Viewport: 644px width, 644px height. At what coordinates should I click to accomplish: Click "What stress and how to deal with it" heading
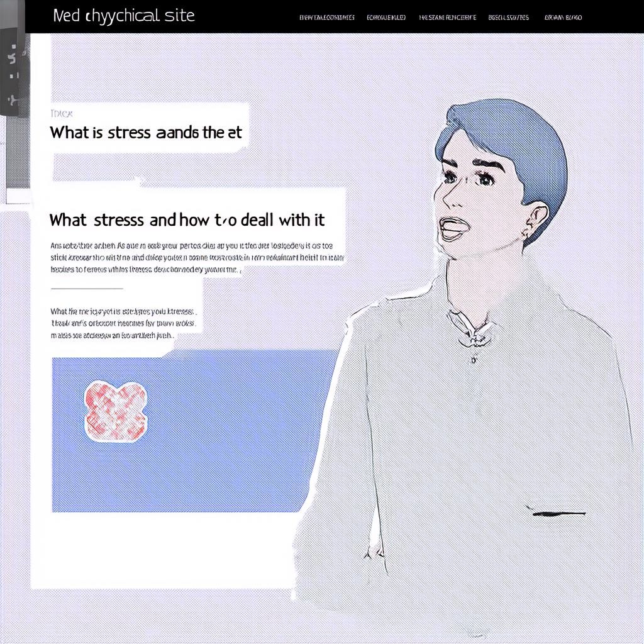pyautogui.click(x=187, y=220)
